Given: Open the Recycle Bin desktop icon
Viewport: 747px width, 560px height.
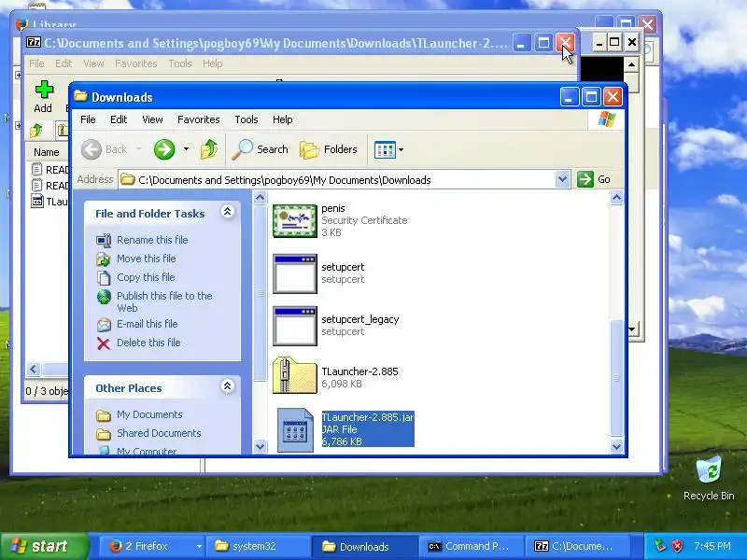Looking at the screenshot, I should tap(709, 478).
